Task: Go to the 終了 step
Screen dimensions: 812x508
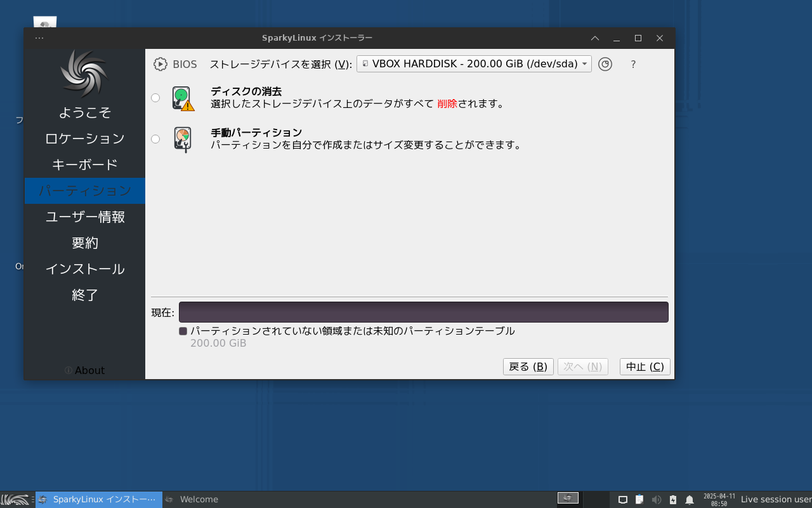Action: coord(85,295)
